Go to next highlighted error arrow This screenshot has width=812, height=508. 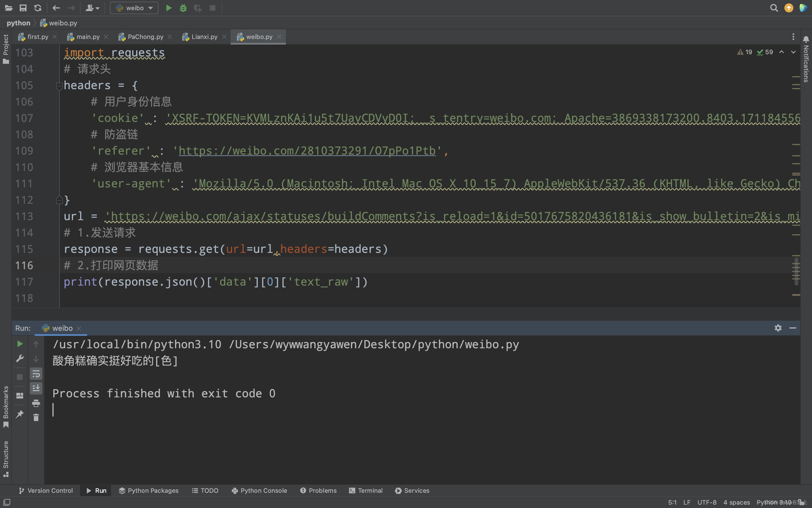(x=793, y=52)
